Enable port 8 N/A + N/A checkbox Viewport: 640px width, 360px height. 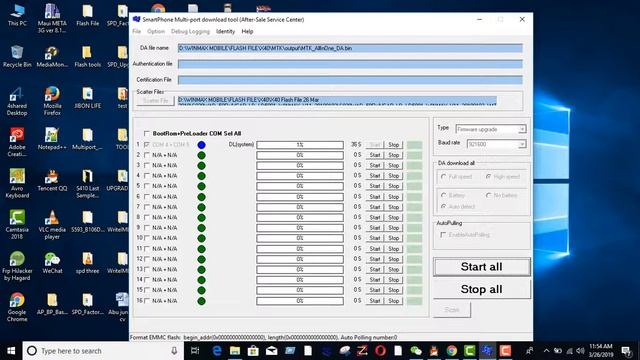pos(147,217)
